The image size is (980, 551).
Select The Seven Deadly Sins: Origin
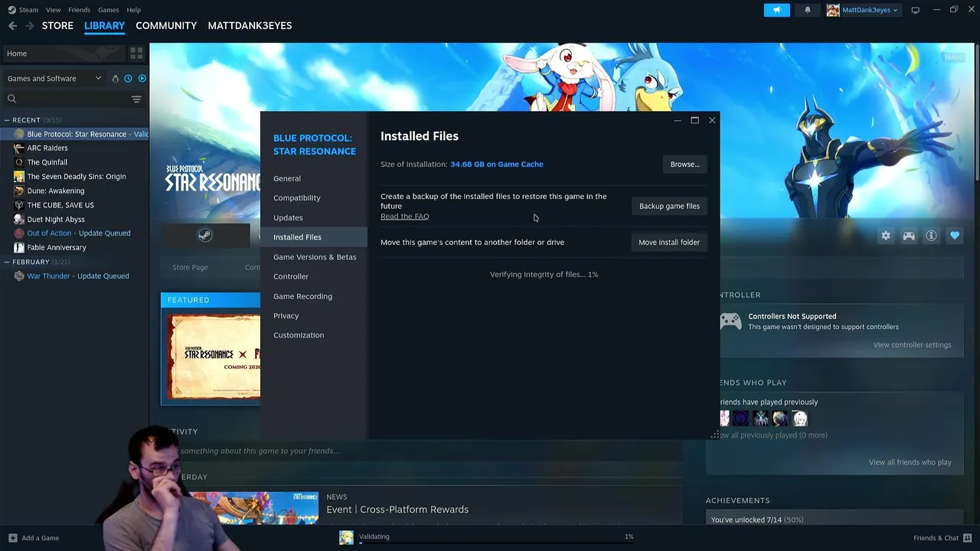tap(77, 177)
